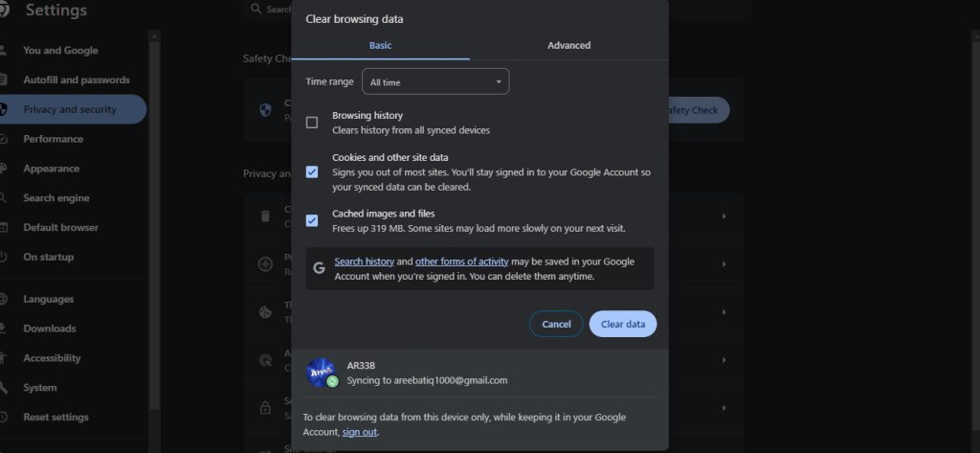Expand the row with ad privacy icon
The image size is (980, 453).
pyautogui.click(x=724, y=360)
